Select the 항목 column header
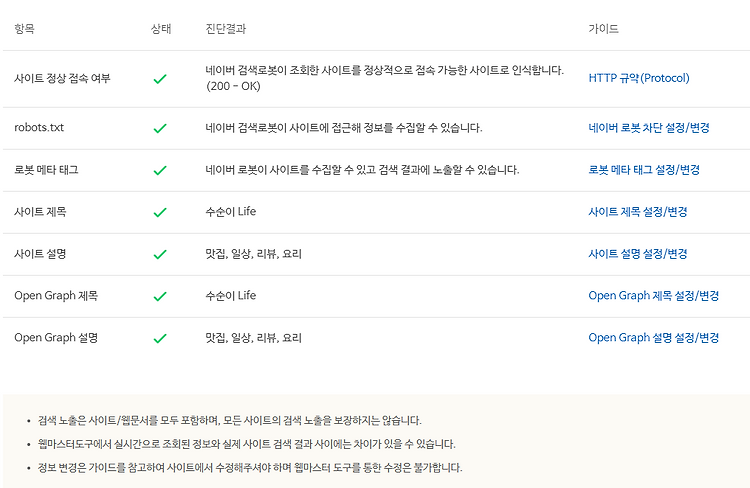The height and width of the screenshot is (488, 750). [24, 29]
